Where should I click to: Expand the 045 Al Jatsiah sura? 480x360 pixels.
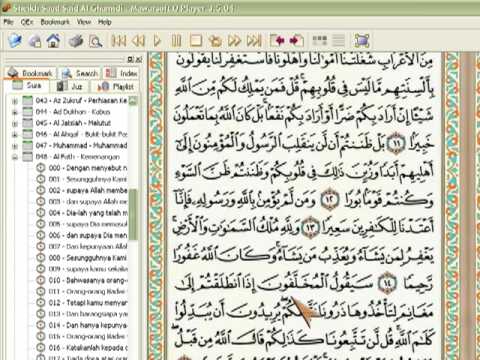[15, 123]
